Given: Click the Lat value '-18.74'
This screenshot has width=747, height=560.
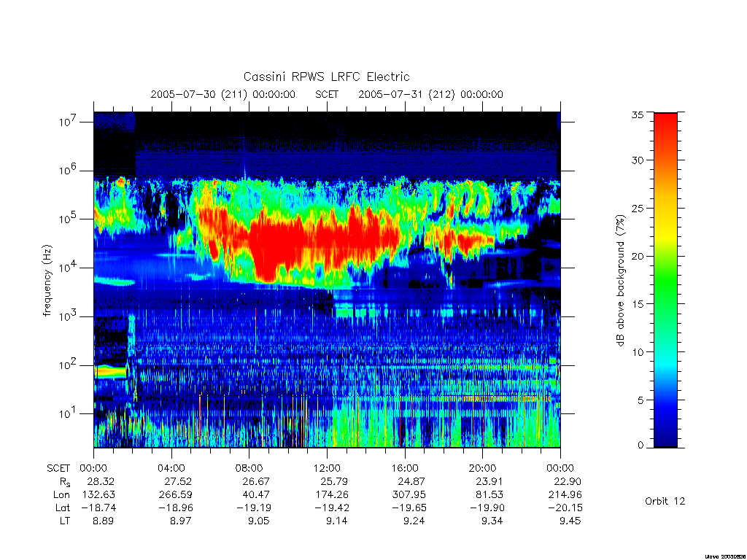Looking at the screenshot, I should pyautogui.click(x=98, y=507).
